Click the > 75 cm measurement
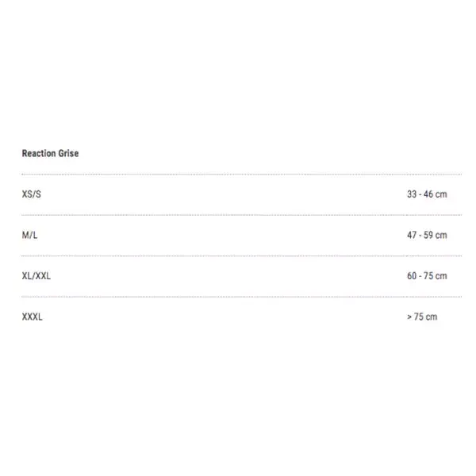This screenshot has width=476, height=476. pyautogui.click(x=422, y=317)
